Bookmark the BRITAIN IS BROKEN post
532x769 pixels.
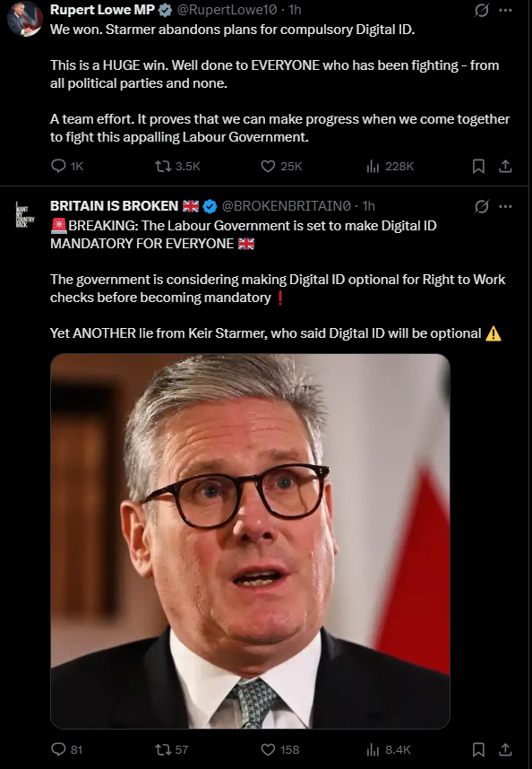(x=478, y=749)
